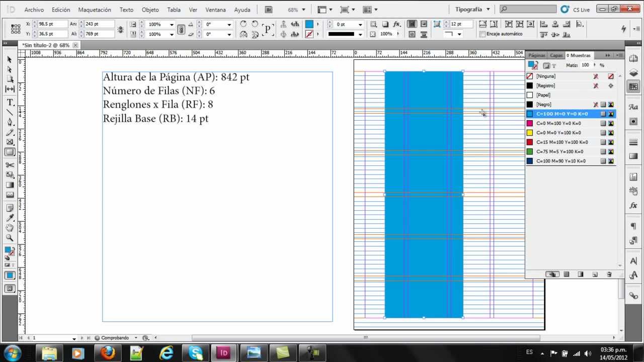Viewport: 644px width, 362px height.
Task: Select the C=75 M=5 Y=100 K=0 swatch
Action: click(x=571, y=152)
